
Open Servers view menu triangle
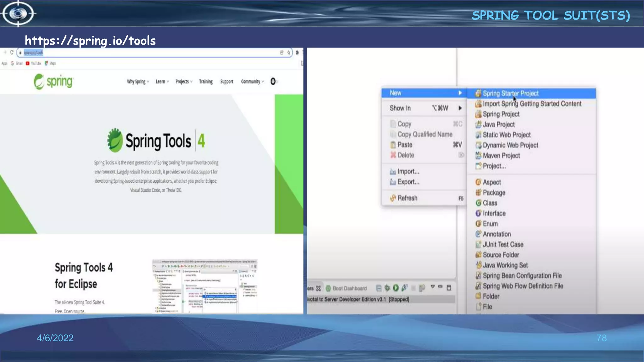click(433, 287)
